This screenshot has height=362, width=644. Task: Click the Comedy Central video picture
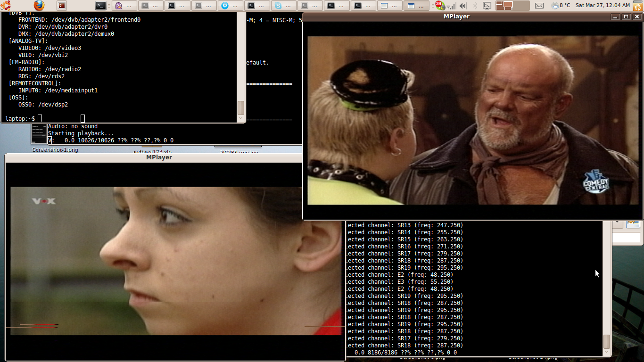click(x=473, y=120)
